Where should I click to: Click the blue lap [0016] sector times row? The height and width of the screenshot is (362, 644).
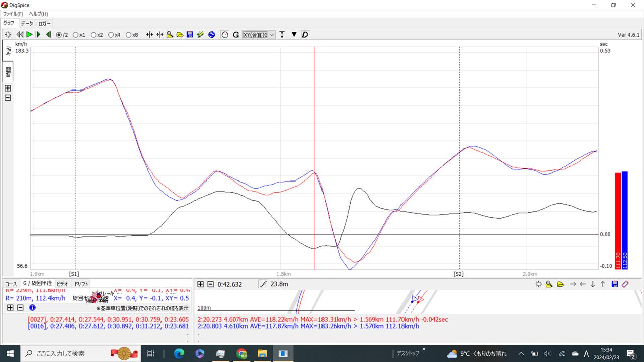click(x=108, y=326)
